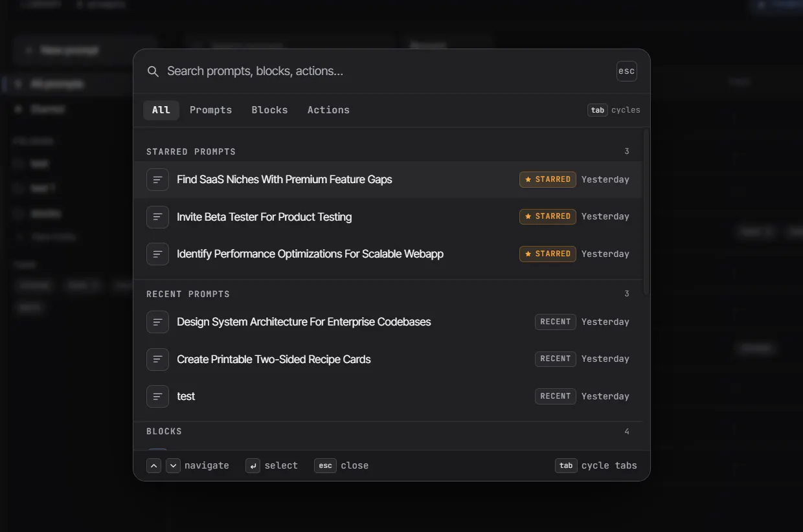Select the All tab
The height and width of the screenshot is (532, 803).
tap(161, 110)
